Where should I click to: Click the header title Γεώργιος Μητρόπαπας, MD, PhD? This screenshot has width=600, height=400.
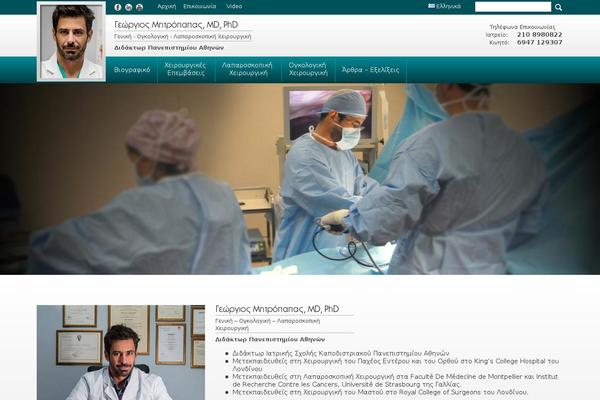coord(176,25)
